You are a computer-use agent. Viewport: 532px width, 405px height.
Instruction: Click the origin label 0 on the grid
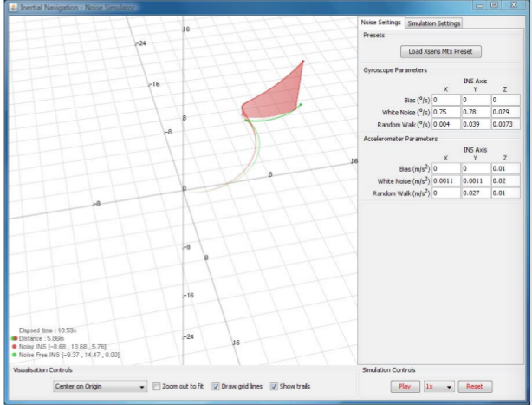pyautogui.click(x=185, y=188)
